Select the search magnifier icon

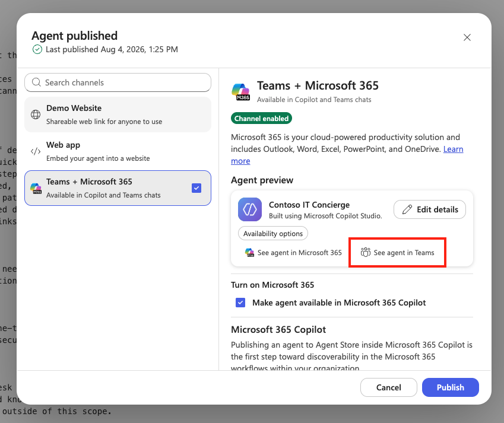(36, 82)
